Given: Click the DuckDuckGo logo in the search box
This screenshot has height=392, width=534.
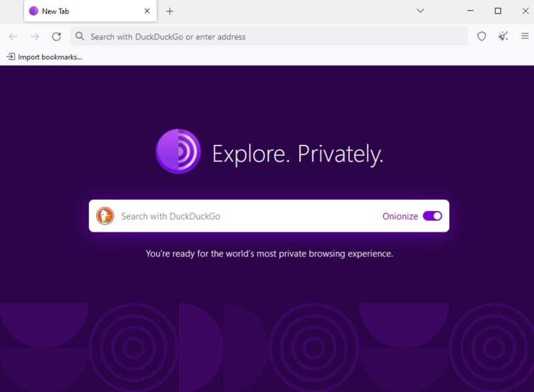Looking at the screenshot, I should [106, 216].
